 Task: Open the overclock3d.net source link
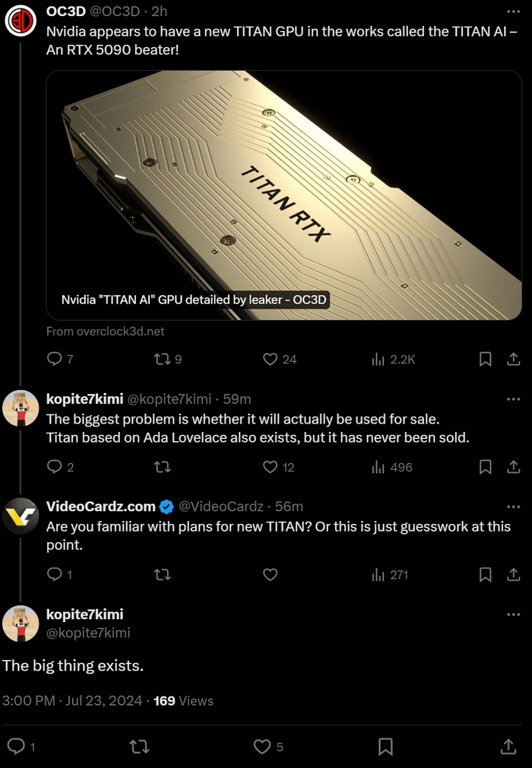coord(105,331)
